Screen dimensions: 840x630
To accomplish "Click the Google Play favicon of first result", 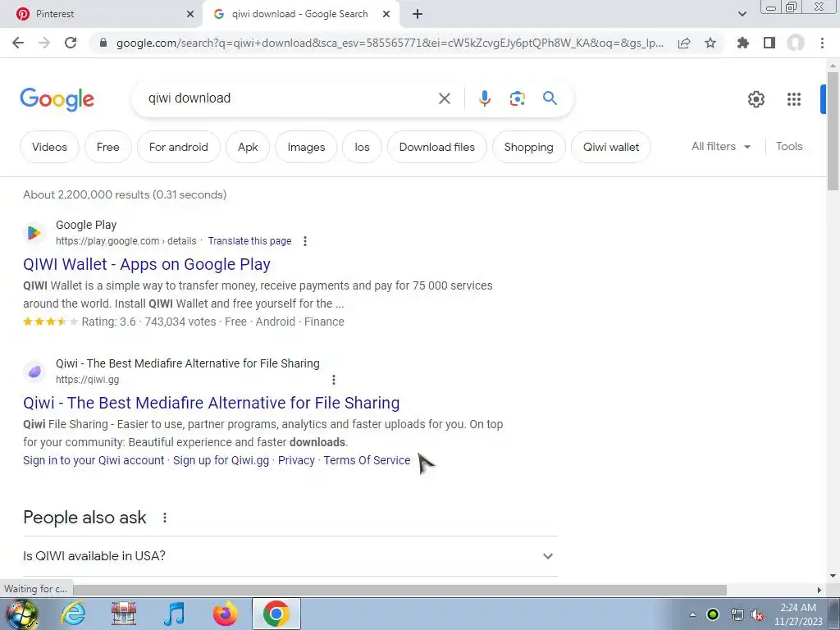I will coord(34,233).
